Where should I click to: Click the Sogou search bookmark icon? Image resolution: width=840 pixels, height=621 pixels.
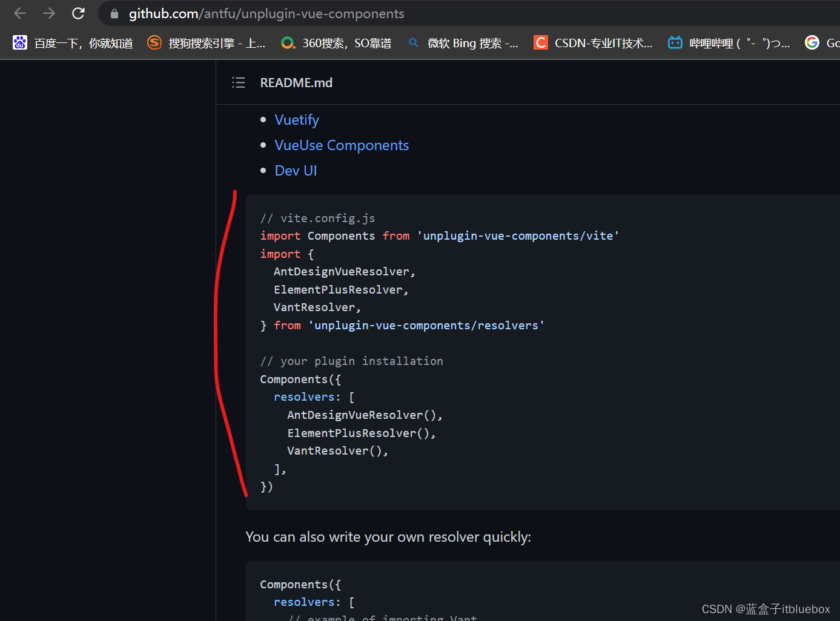point(154,42)
